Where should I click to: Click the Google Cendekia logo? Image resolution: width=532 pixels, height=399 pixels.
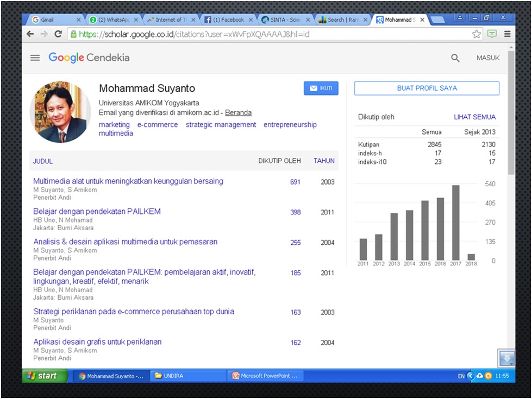coord(89,58)
